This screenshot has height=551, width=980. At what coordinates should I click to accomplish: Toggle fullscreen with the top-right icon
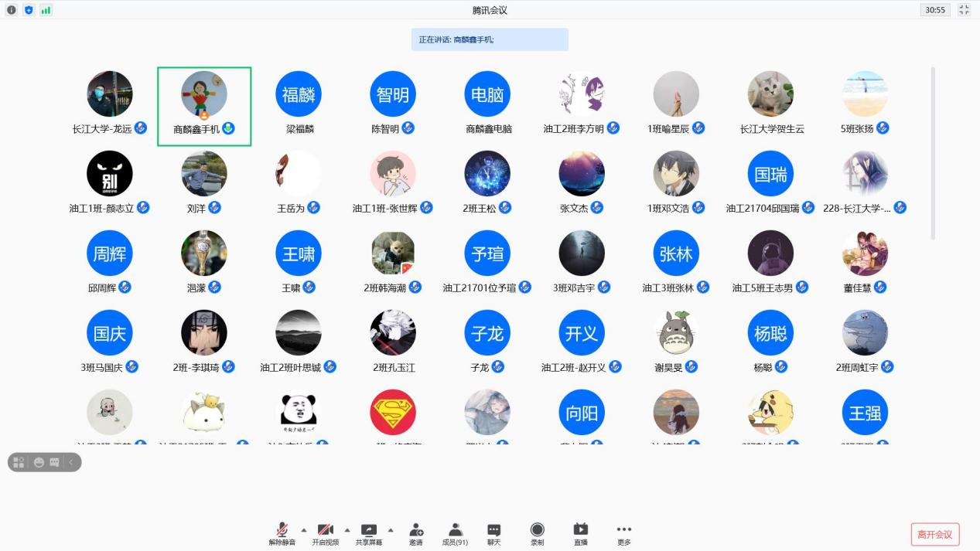[964, 10]
